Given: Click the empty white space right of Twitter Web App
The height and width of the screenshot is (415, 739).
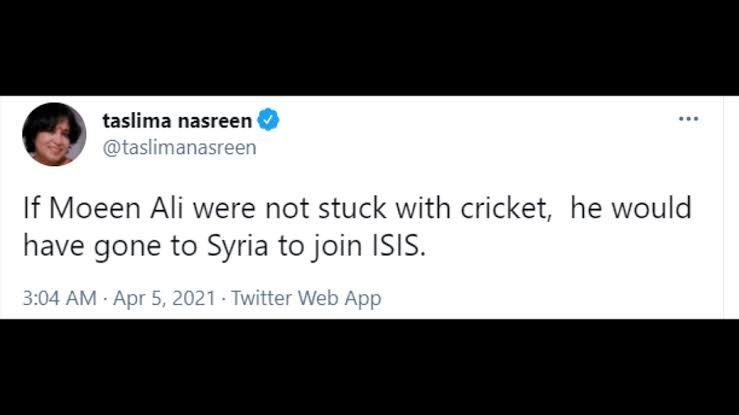Looking at the screenshot, I should pyautogui.click(x=550, y=298).
